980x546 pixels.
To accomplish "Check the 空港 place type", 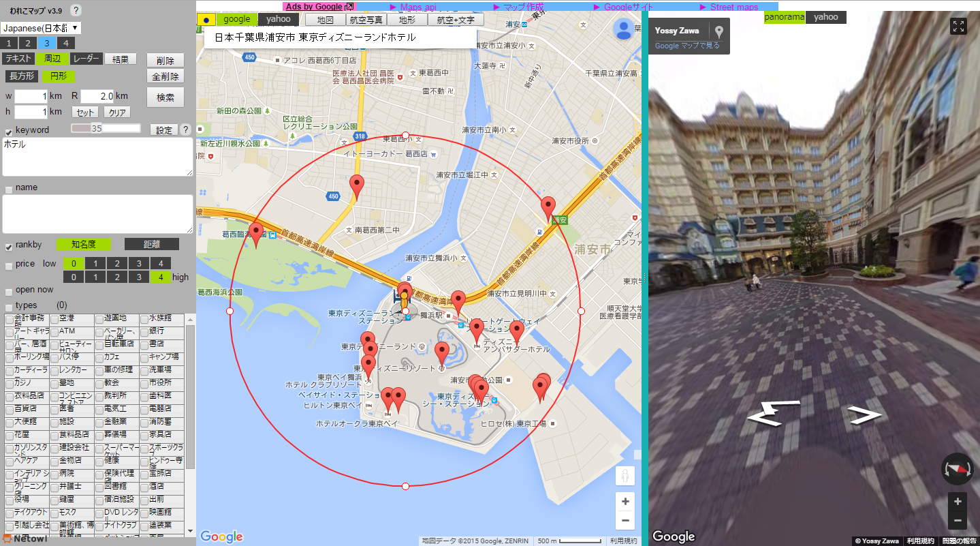I will click(x=54, y=318).
